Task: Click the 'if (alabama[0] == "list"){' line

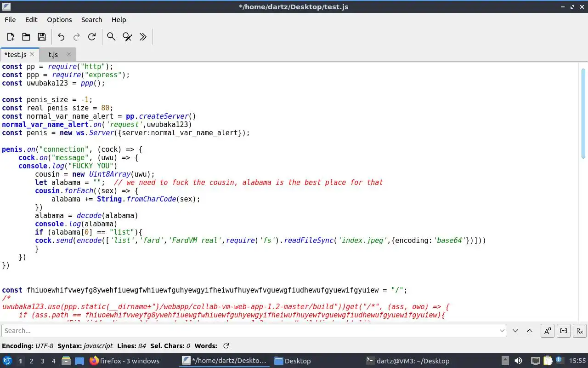Action: point(89,232)
